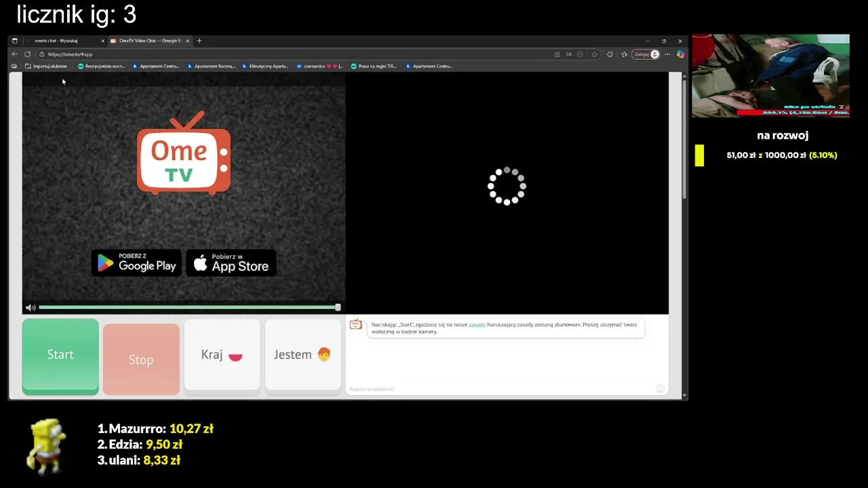This screenshot has height=488, width=868.
Task: Click the favorites bar icon at far left
Action: click(14, 66)
